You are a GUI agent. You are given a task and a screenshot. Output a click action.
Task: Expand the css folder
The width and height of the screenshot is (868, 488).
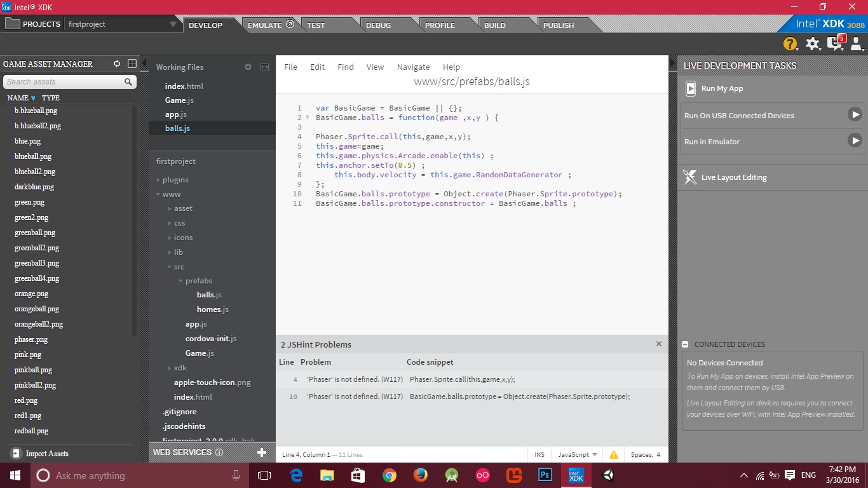point(170,223)
